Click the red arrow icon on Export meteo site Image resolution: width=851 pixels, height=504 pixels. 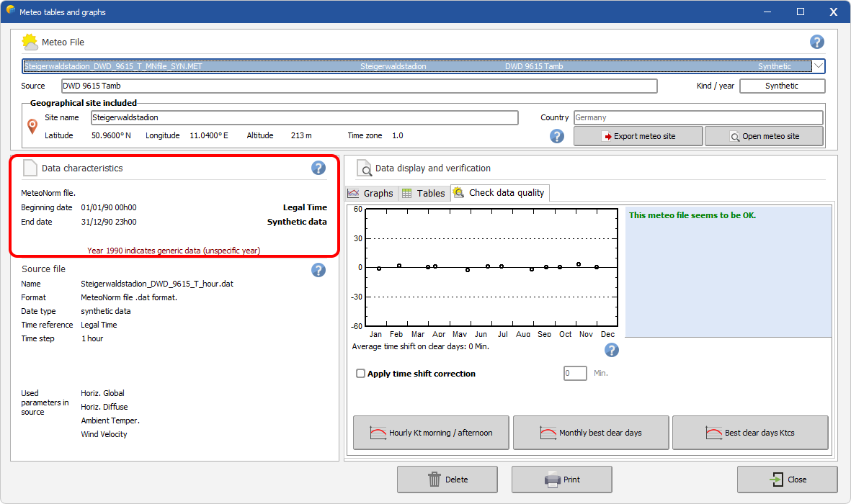pos(607,136)
